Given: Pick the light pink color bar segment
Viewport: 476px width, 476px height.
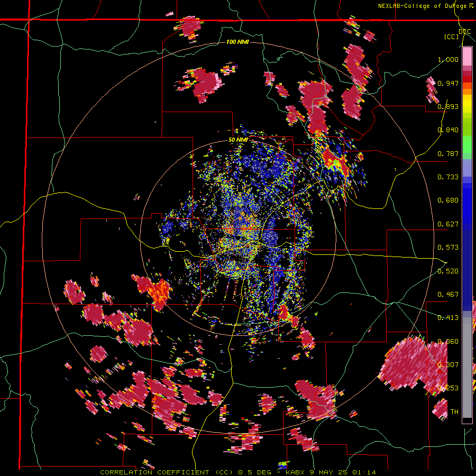Looking at the screenshot, I should [x=467, y=56].
